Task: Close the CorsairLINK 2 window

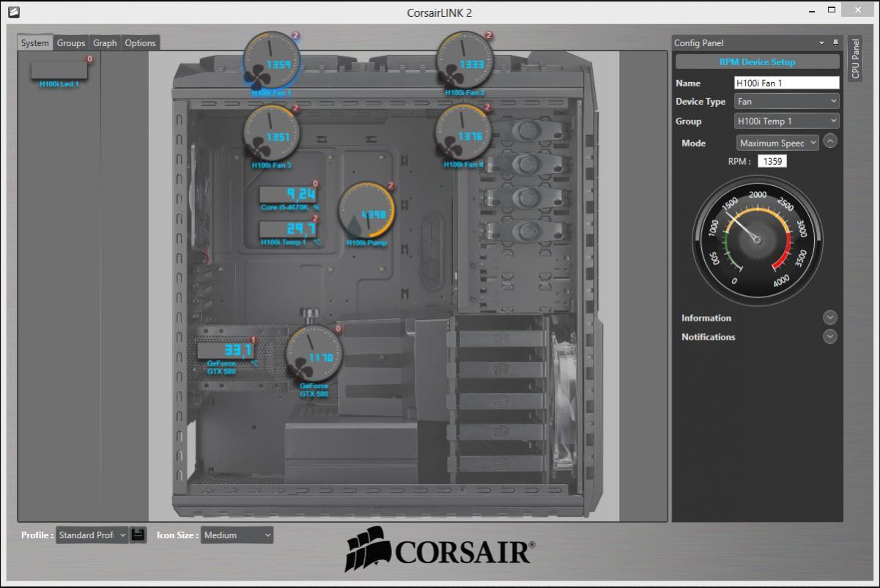Action: (x=857, y=10)
